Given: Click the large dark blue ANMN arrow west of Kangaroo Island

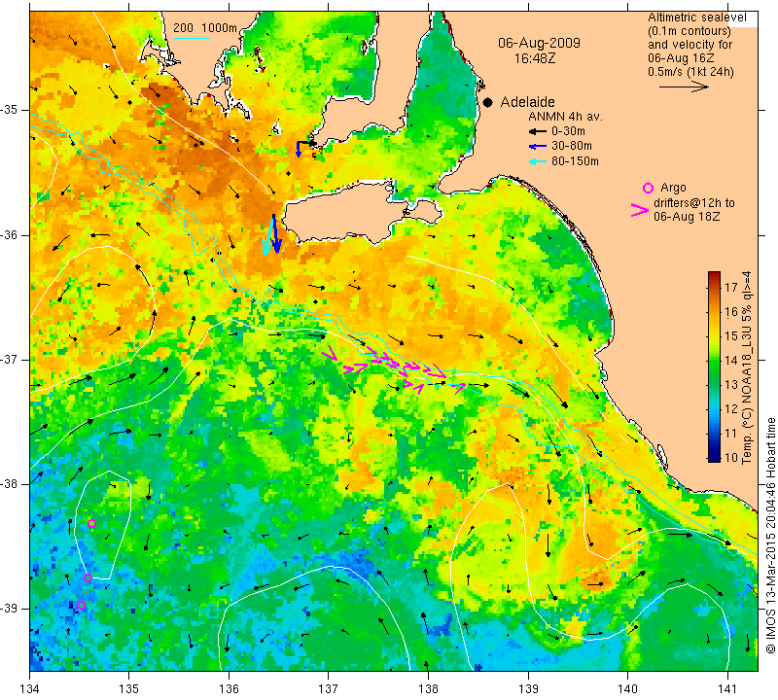Looking at the screenshot, I should [276, 233].
